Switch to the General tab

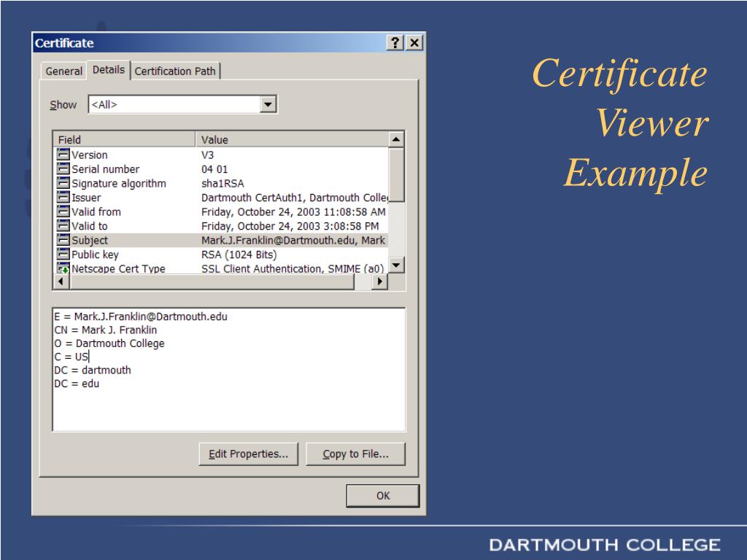(64, 71)
